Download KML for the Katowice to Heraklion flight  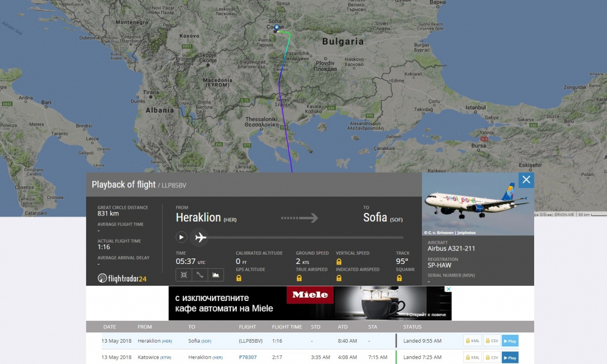[472, 357]
